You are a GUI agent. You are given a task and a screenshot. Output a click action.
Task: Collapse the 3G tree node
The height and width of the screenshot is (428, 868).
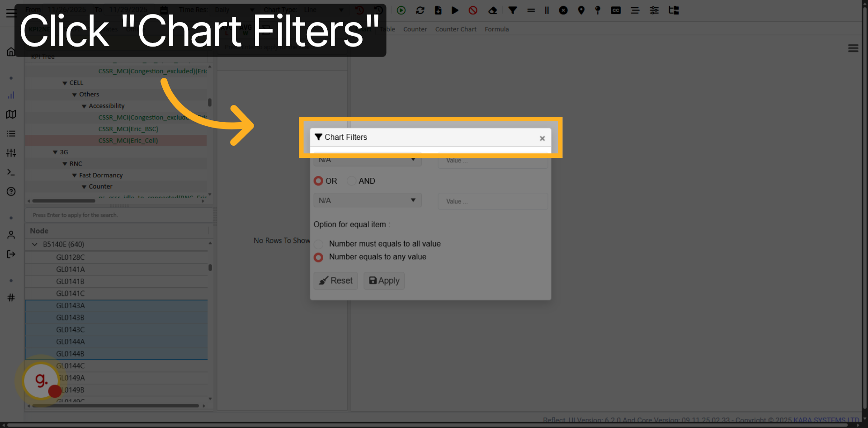(55, 152)
